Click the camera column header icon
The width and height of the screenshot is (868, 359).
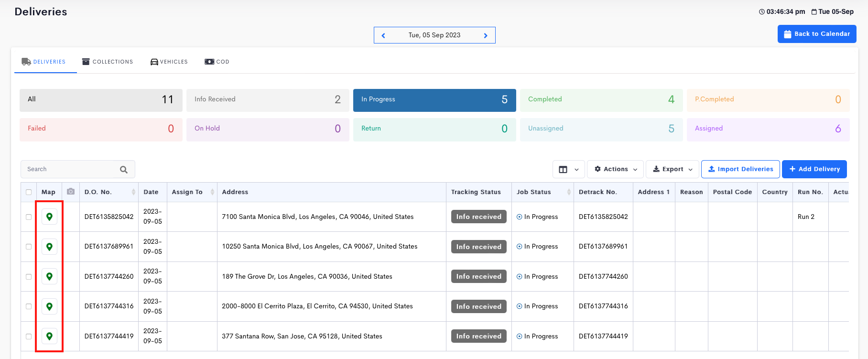71,192
